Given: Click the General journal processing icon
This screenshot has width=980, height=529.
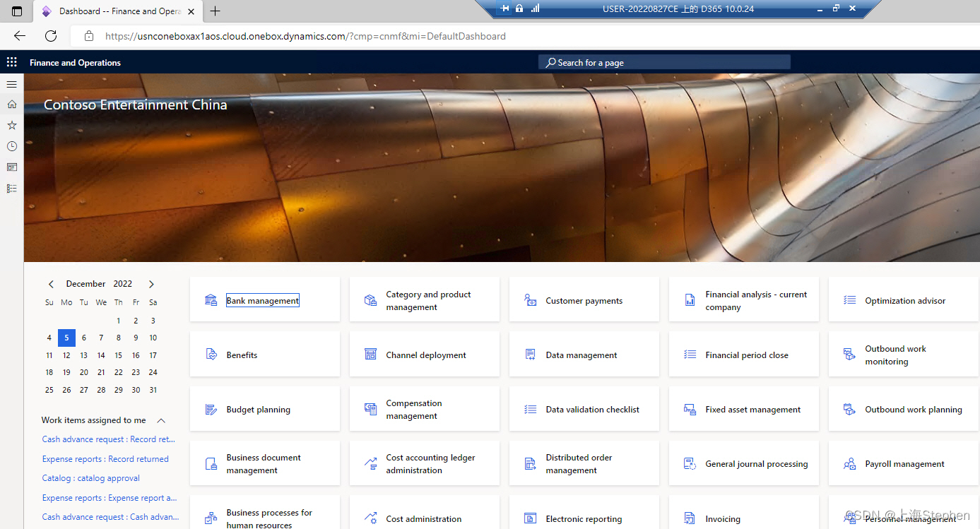Looking at the screenshot, I should coord(690,464).
